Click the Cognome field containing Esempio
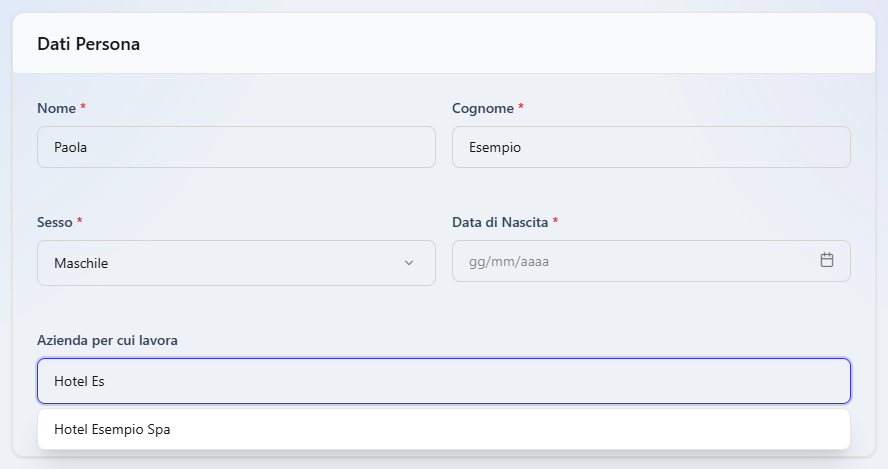This screenshot has height=469, width=888. [x=651, y=147]
